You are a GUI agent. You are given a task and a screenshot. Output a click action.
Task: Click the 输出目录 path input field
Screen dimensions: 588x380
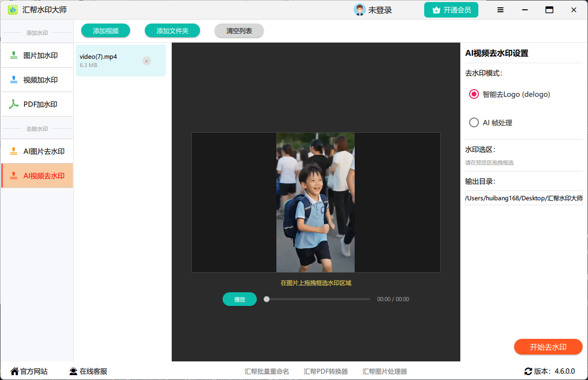[524, 198]
